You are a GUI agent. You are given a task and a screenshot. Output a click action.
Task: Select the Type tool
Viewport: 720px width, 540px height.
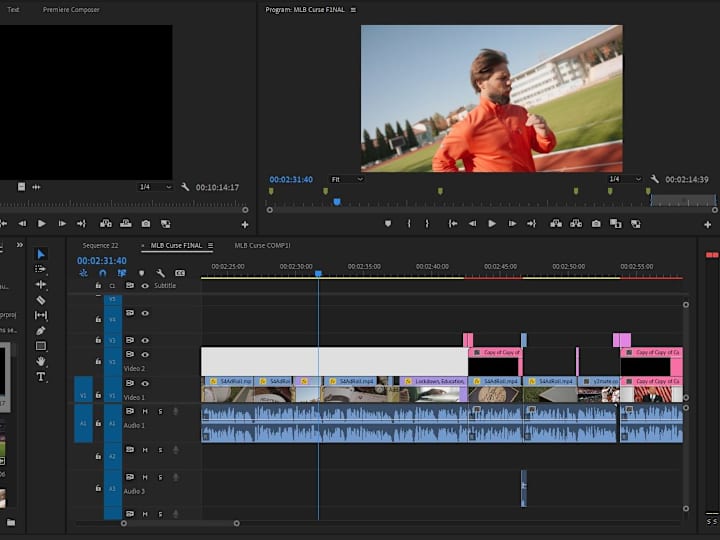tap(41, 377)
